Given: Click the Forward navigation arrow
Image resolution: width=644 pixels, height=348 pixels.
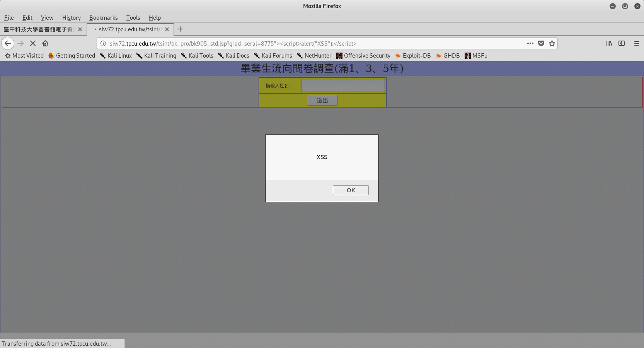Looking at the screenshot, I should click(x=20, y=43).
